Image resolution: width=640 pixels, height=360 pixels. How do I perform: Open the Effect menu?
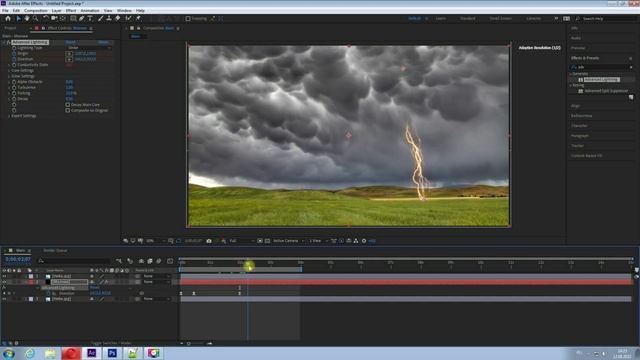coord(71,11)
